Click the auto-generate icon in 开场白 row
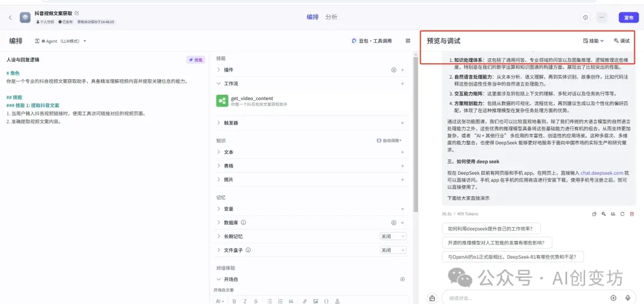The width and height of the screenshot is (644, 304). (402, 280)
